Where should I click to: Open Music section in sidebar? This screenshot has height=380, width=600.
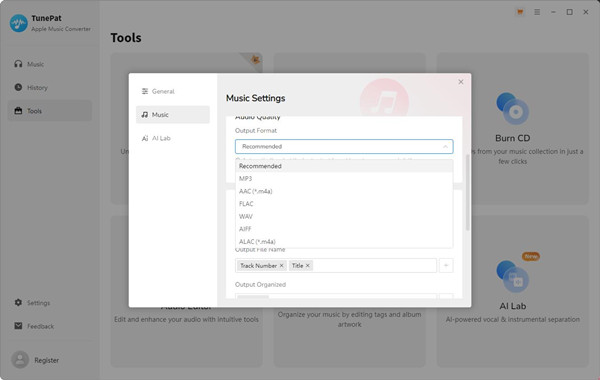(x=50, y=64)
